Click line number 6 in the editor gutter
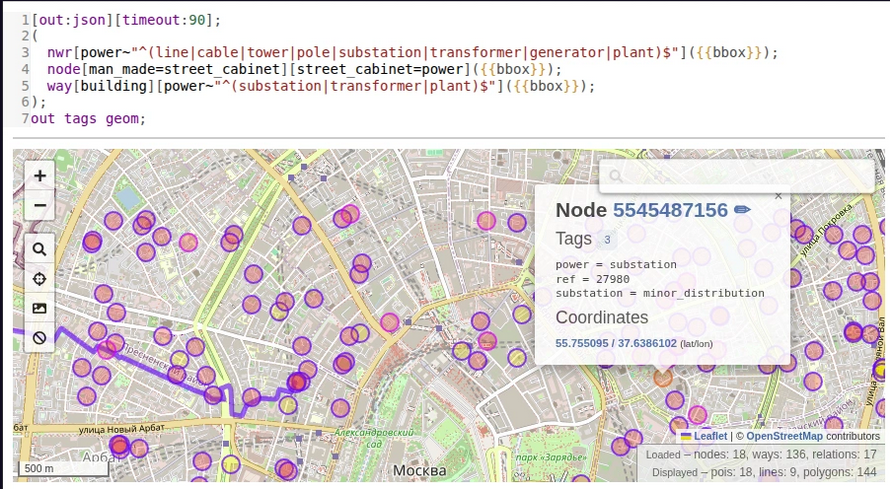This screenshot has width=890, height=489. click(x=25, y=102)
